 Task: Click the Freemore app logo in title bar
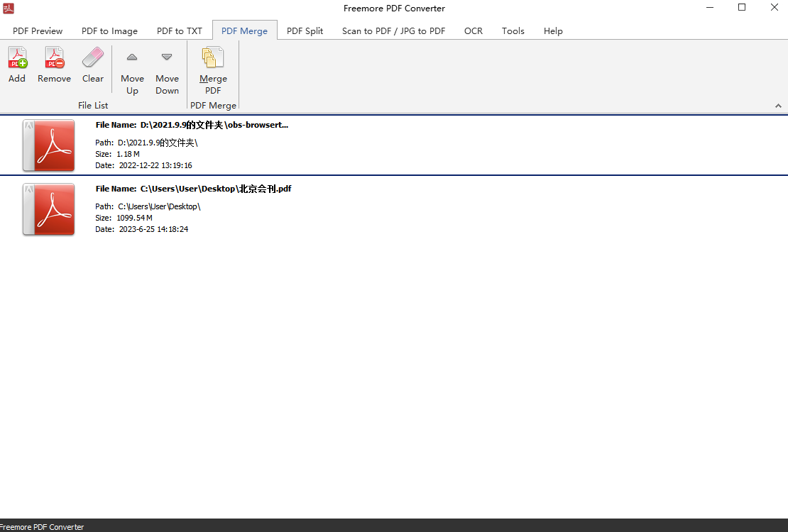click(8, 8)
